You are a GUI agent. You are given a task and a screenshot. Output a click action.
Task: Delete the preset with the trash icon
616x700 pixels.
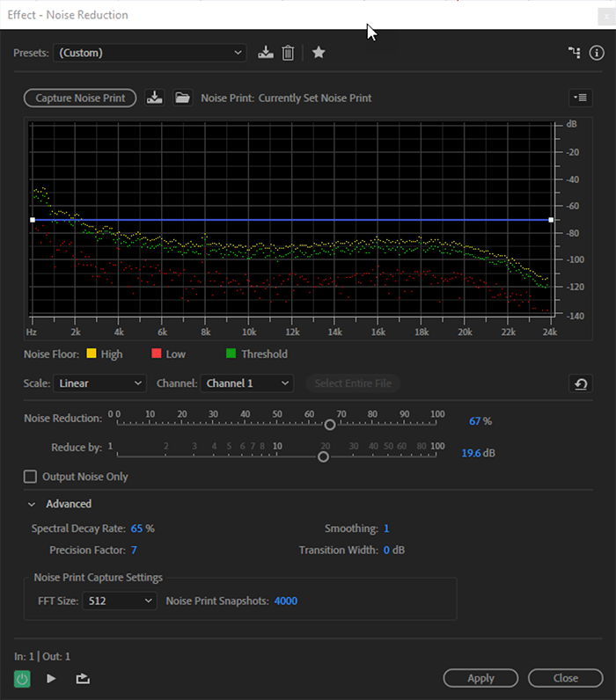pos(288,53)
